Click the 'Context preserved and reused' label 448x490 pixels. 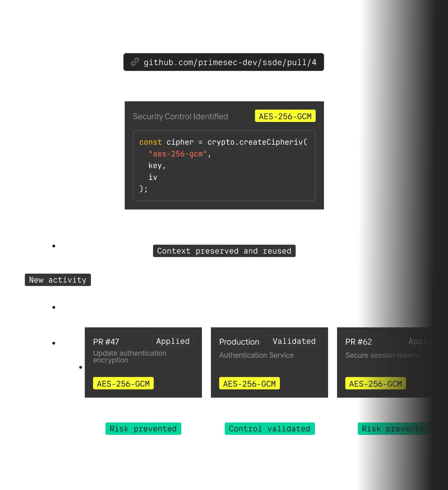point(224,251)
